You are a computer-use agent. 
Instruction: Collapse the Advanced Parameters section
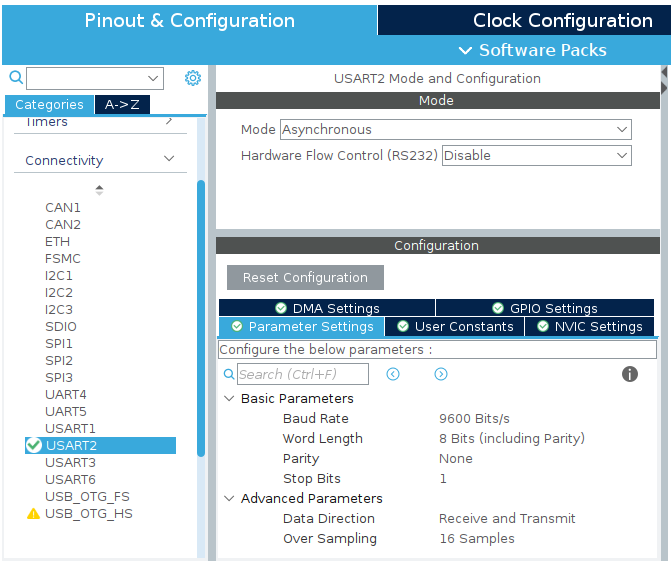229,499
